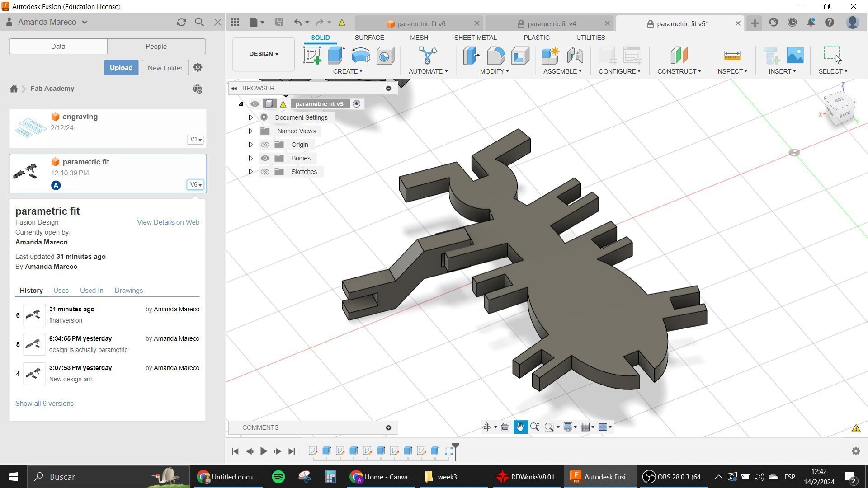Viewport: 868px width, 488px height.
Task: Select the Extrude tool icon
Action: tap(336, 56)
